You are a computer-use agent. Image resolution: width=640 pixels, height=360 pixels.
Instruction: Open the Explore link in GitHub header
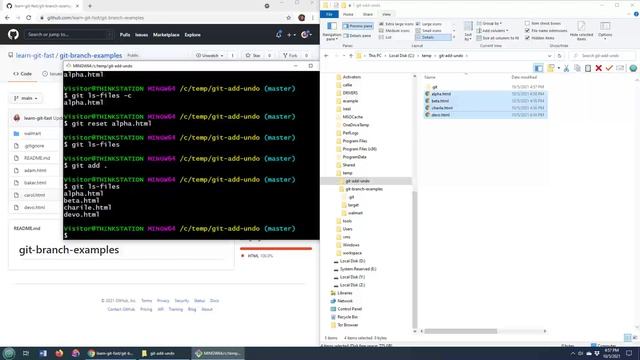click(192, 35)
